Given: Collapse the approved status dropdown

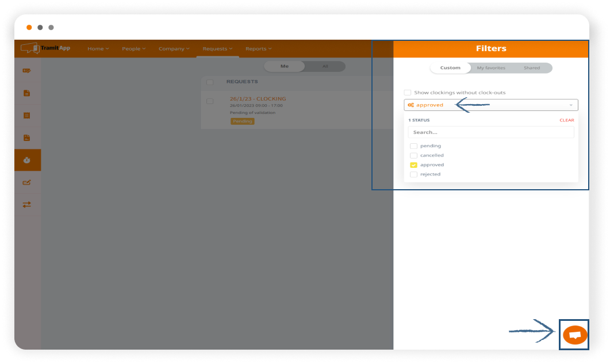Looking at the screenshot, I should [570, 105].
